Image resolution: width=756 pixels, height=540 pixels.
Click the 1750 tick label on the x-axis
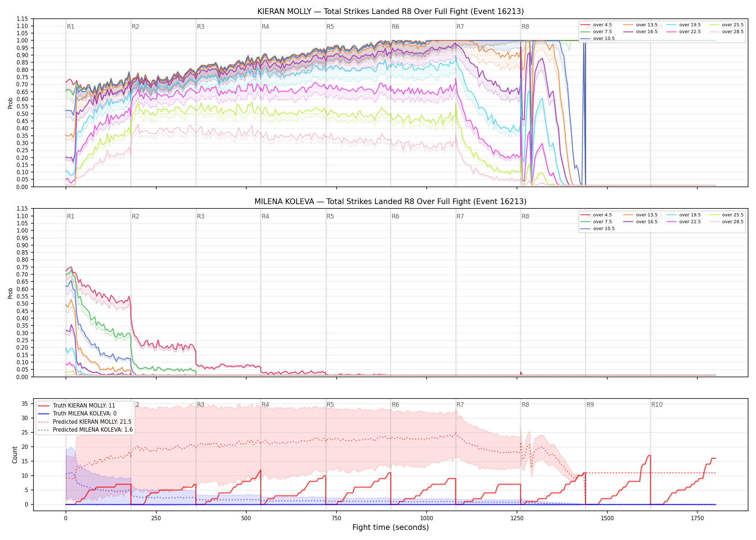point(697,518)
